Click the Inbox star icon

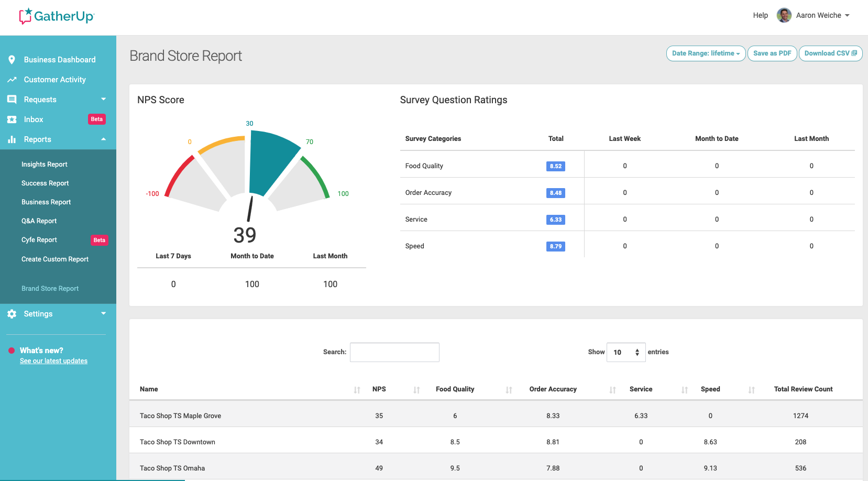(x=12, y=119)
